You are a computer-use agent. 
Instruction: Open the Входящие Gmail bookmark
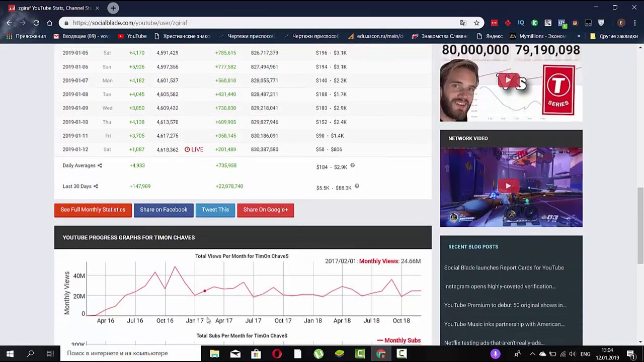tap(82, 36)
